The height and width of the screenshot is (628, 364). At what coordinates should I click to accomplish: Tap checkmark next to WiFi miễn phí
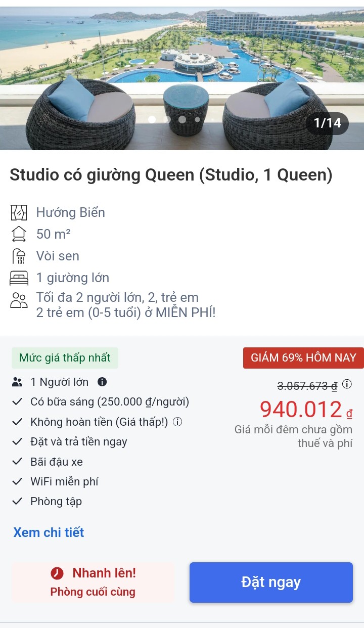click(18, 481)
